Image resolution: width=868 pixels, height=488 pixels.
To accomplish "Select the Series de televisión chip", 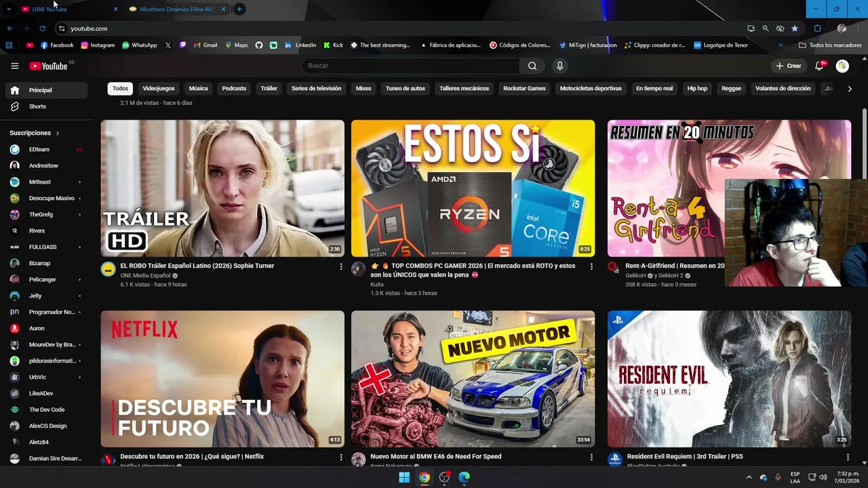I will 316,89.
